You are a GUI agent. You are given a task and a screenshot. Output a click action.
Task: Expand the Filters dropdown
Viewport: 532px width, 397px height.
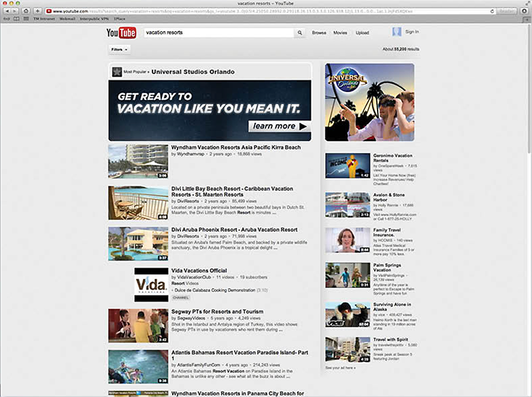click(119, 50)
